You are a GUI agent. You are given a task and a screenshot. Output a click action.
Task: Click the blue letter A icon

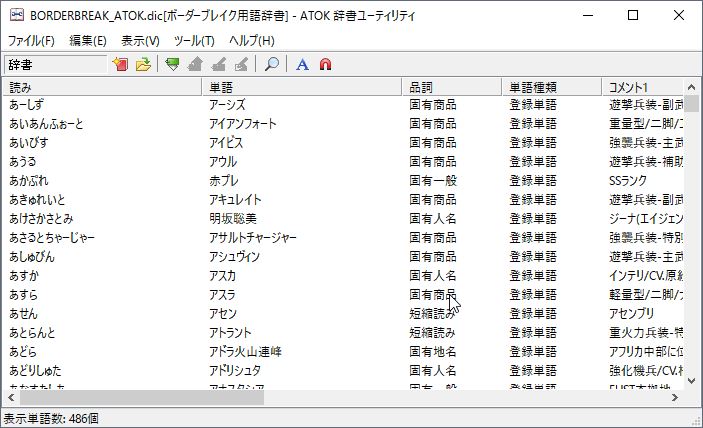click(302, 64)
